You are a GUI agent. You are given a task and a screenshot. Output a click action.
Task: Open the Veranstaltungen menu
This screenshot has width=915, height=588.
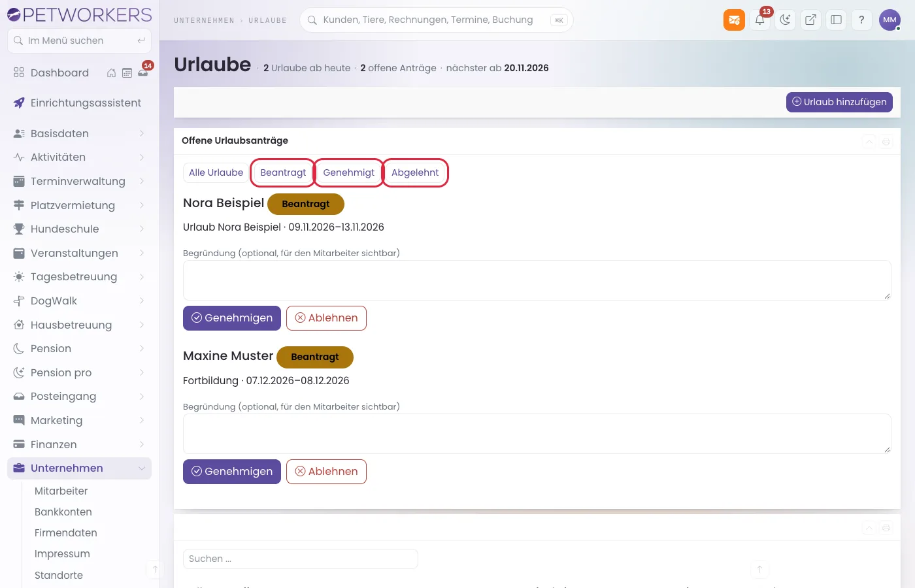[x=79, y=253]
